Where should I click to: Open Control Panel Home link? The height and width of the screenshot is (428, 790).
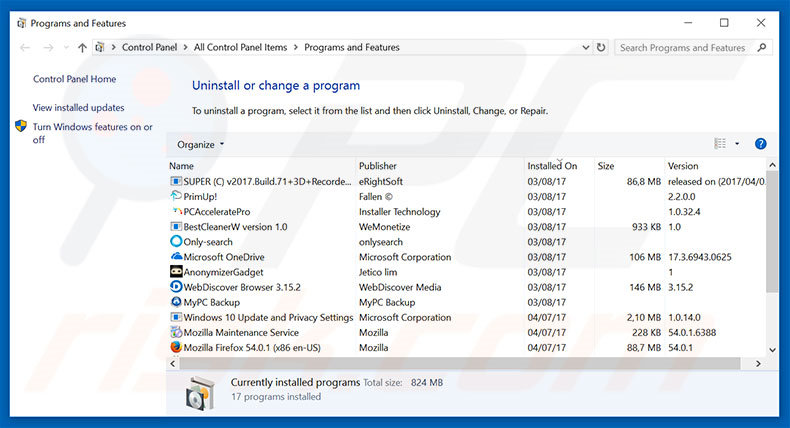(x=75, y=79)
